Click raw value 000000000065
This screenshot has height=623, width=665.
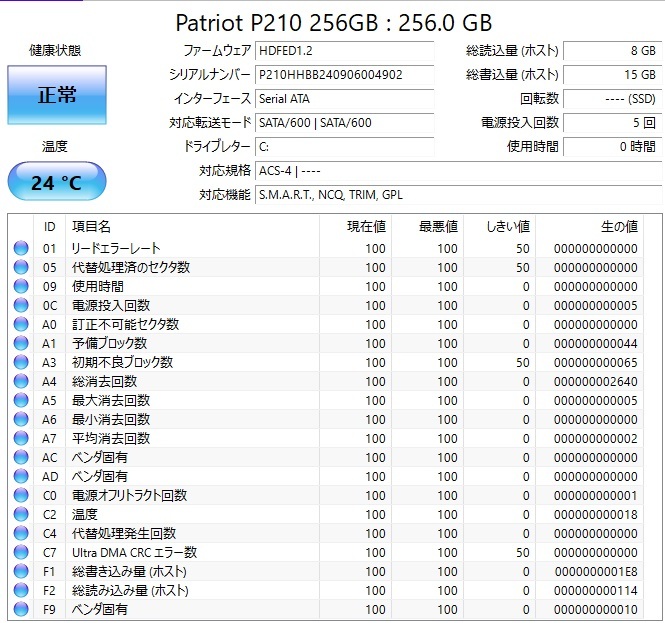(x=595, y=363)
